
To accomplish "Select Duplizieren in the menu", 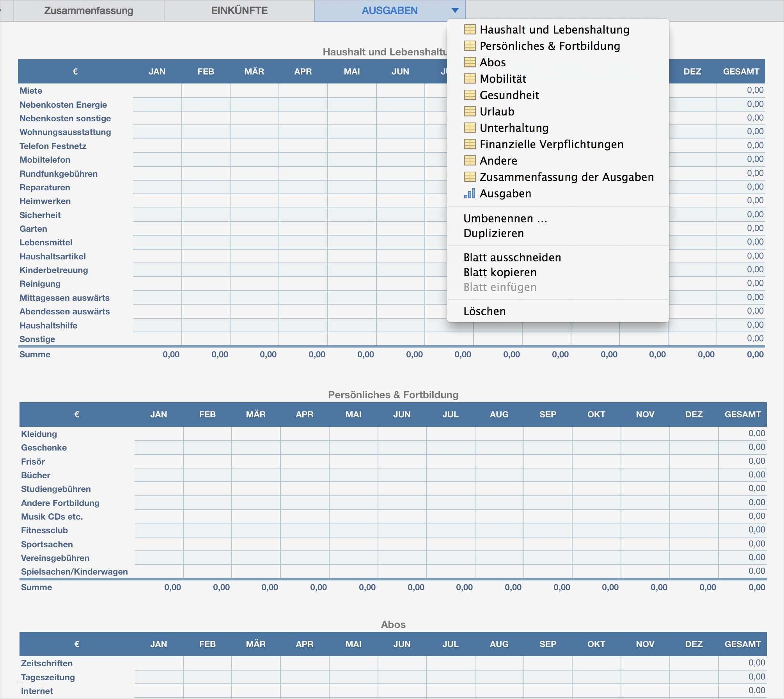I will [x=493, y=233].
